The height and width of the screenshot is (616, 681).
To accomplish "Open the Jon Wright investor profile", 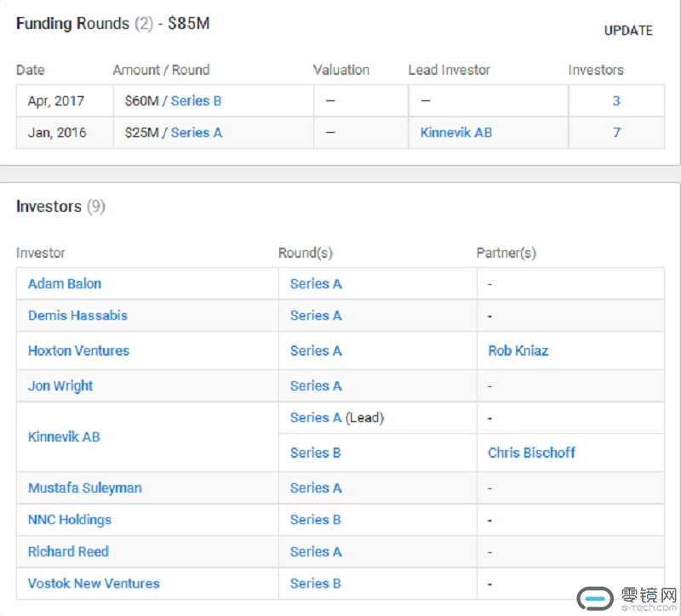I will (x=60, y=385).
